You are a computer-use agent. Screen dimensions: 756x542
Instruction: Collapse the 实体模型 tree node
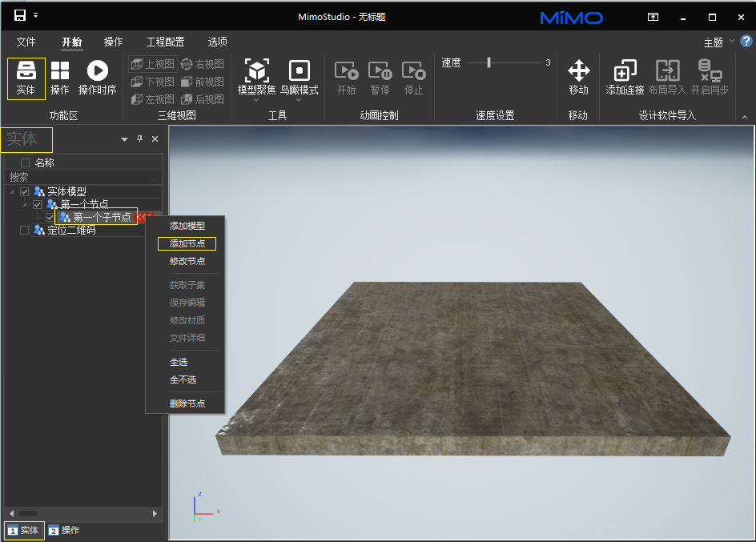[12, 192]
